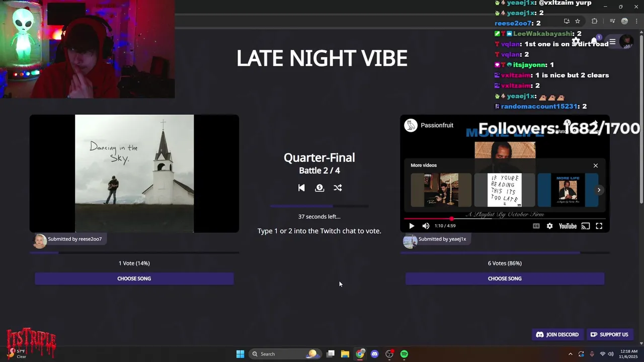
Task: Open the Take Care album thumbnail
Action: (441, 190)
